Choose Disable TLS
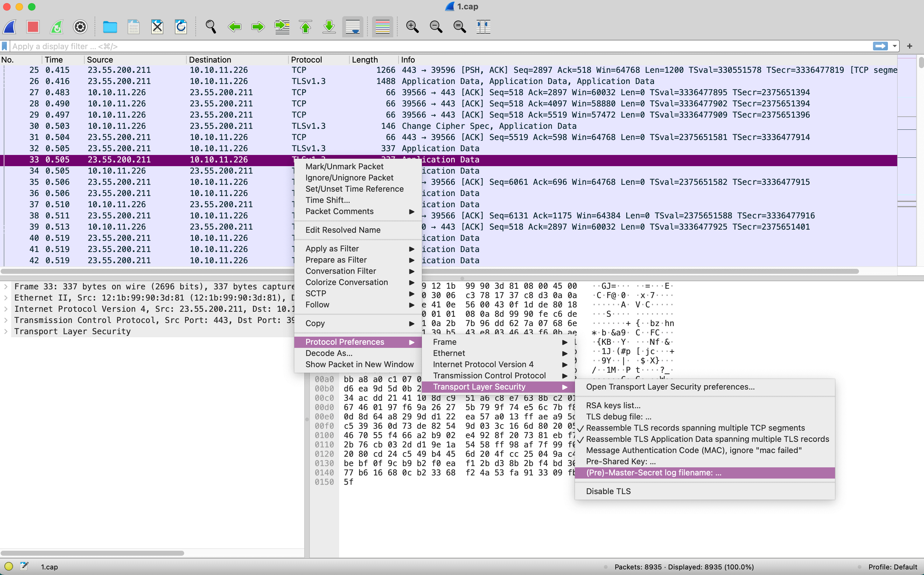The width and height of the screenshot is (924, 575). tap(705, 491)
